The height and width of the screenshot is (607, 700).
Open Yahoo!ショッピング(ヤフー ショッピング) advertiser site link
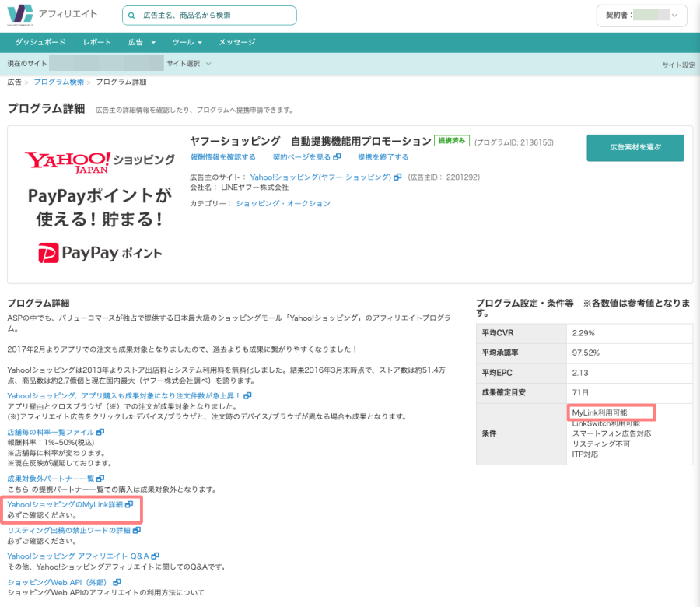click(x=320, y=177)
